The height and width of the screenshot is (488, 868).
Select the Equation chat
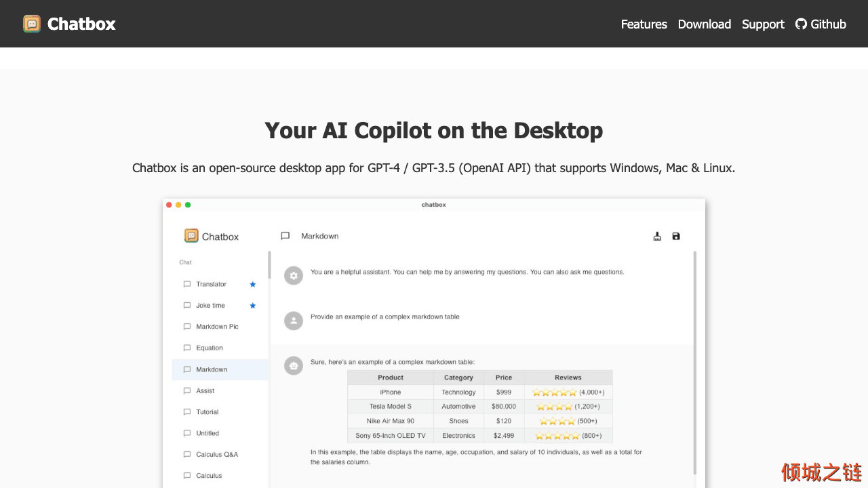pyautogui.click(x=220, y=348)
